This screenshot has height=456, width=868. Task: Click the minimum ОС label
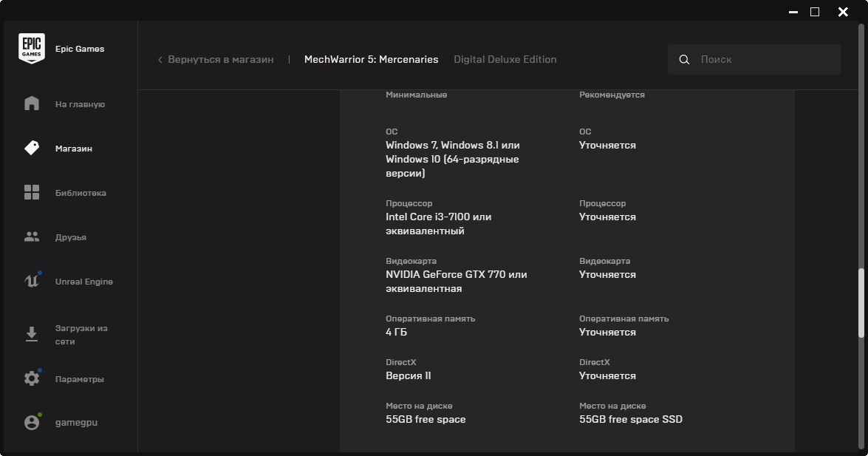click(392, 132)
